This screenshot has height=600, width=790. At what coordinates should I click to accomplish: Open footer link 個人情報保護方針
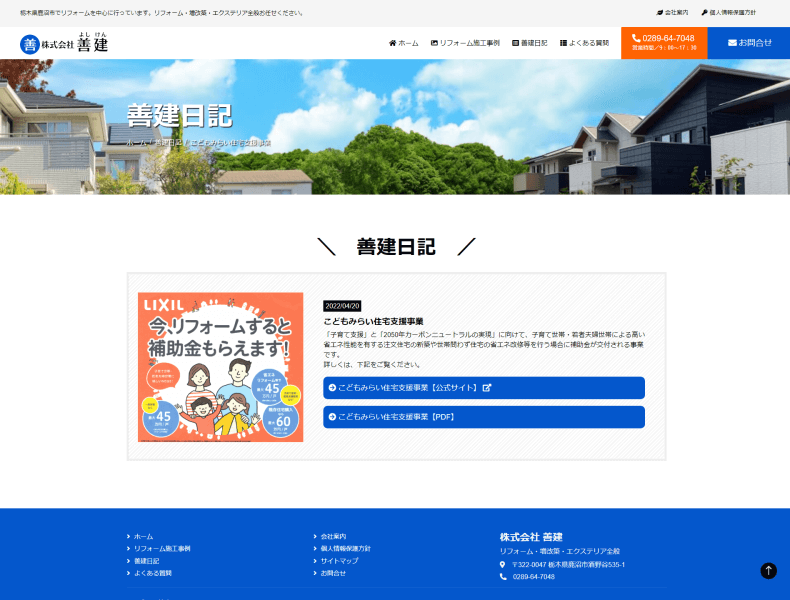click(x=345, y=549)
